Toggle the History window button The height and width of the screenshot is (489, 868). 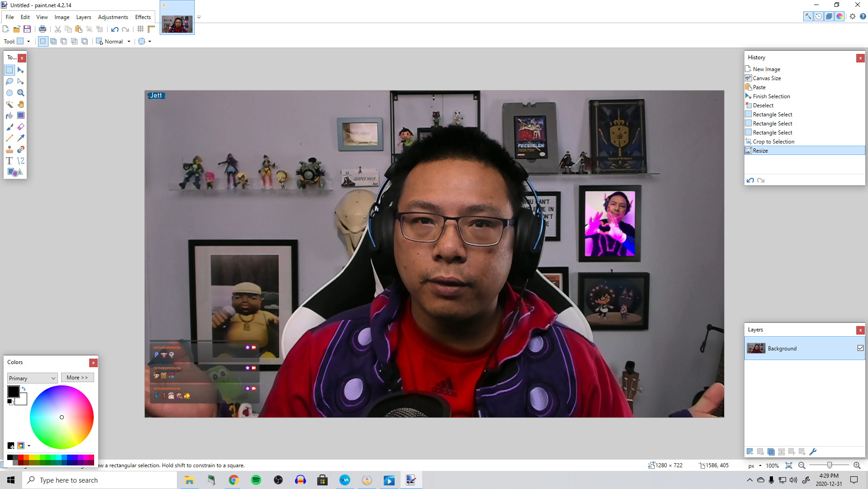pyautogui.click(x=819, y=16)
